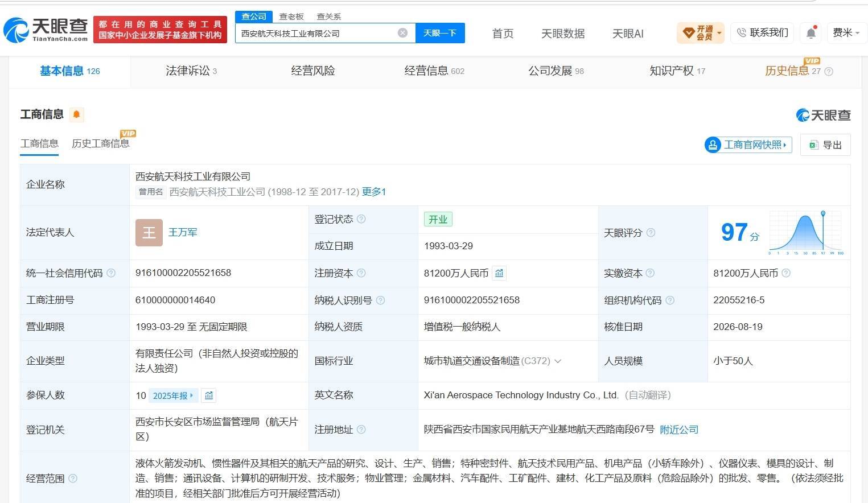Click the 王 avatar of the legal representative
This screenshot has height=503, width=868.
tap(149, 233)
